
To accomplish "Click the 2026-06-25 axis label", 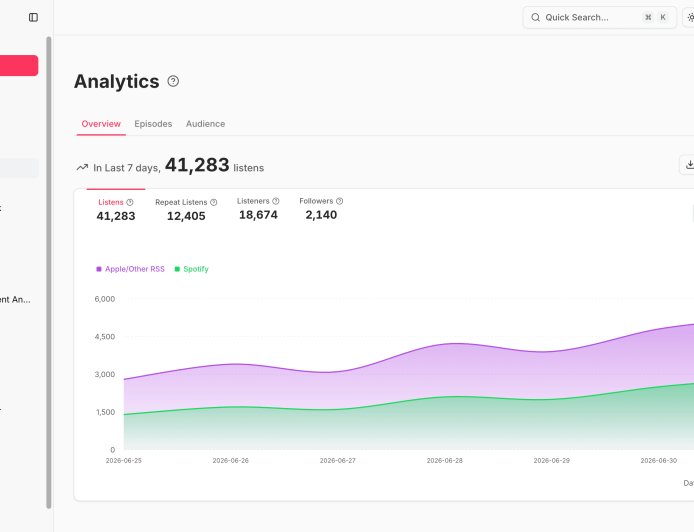I will click(123, 460).
